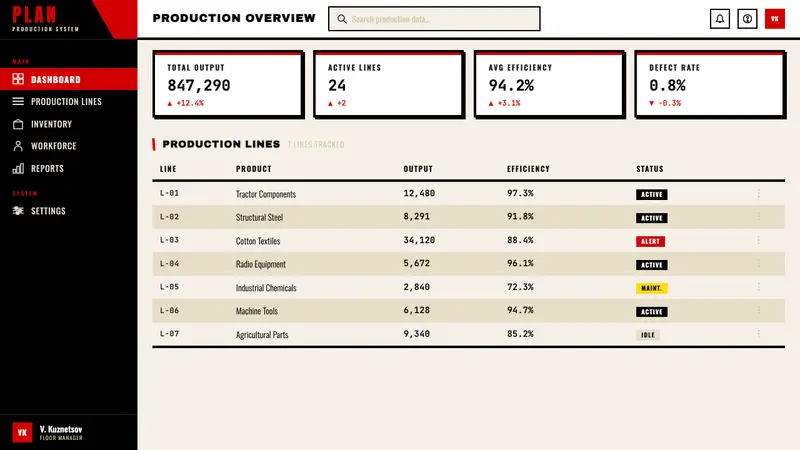This screenshot has height=450, width=800.
Task: Click the ACTIVE badge for L-01
Action: [x=652, y=194]
